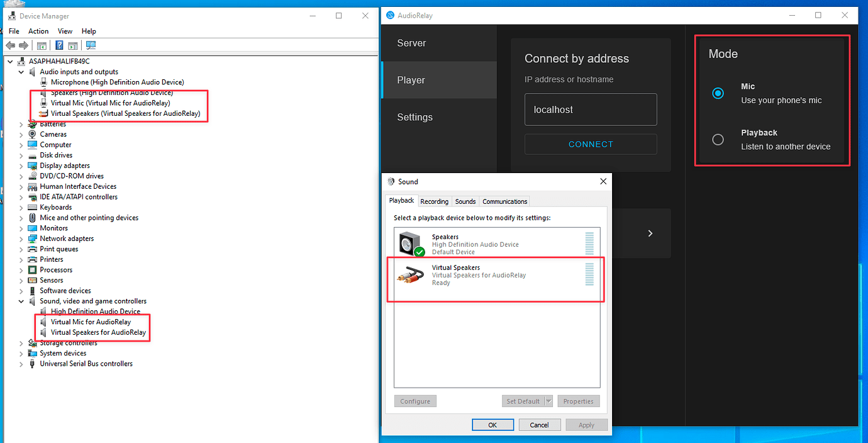
Task: Click Scan for hardware changes icon
Action: pyautogui.click(x=91, y=45)
